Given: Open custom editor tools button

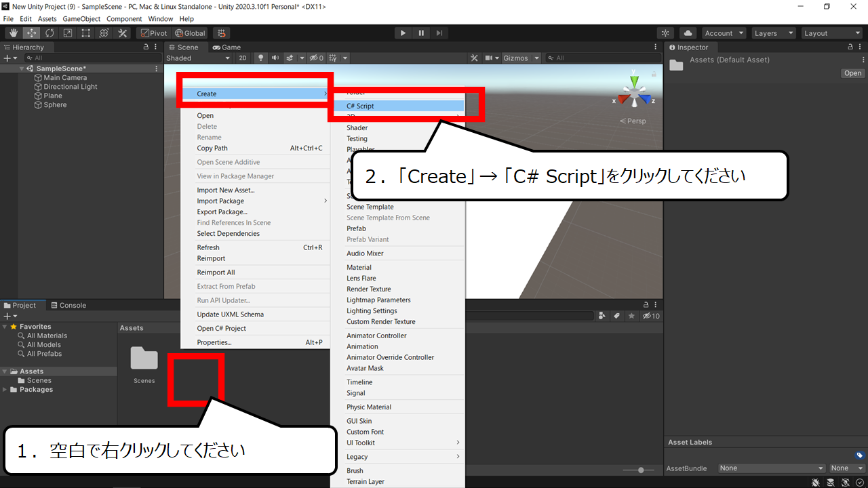Looking at the screenshot, I should pyautogui.click(x=123, y=33).
